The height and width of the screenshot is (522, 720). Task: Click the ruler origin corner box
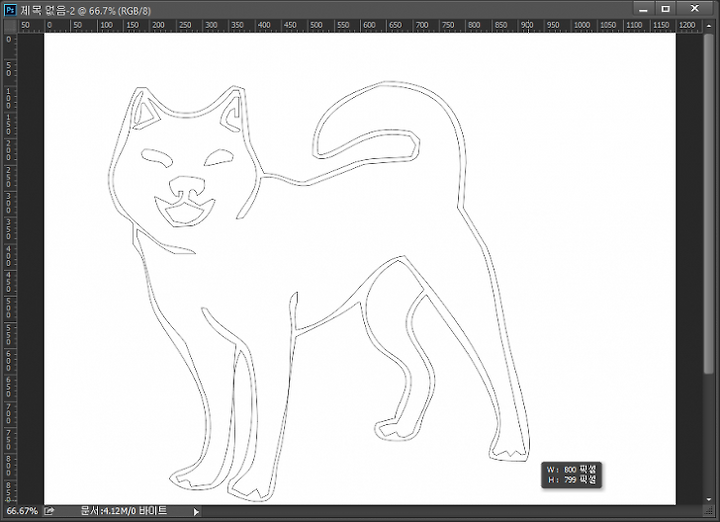coord(10,26)
